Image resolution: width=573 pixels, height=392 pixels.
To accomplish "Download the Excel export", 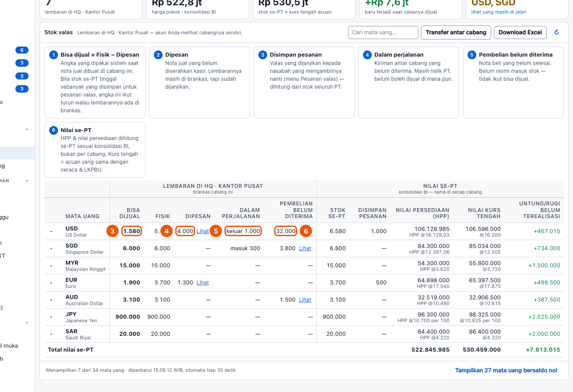I will [x=520, y=32].
